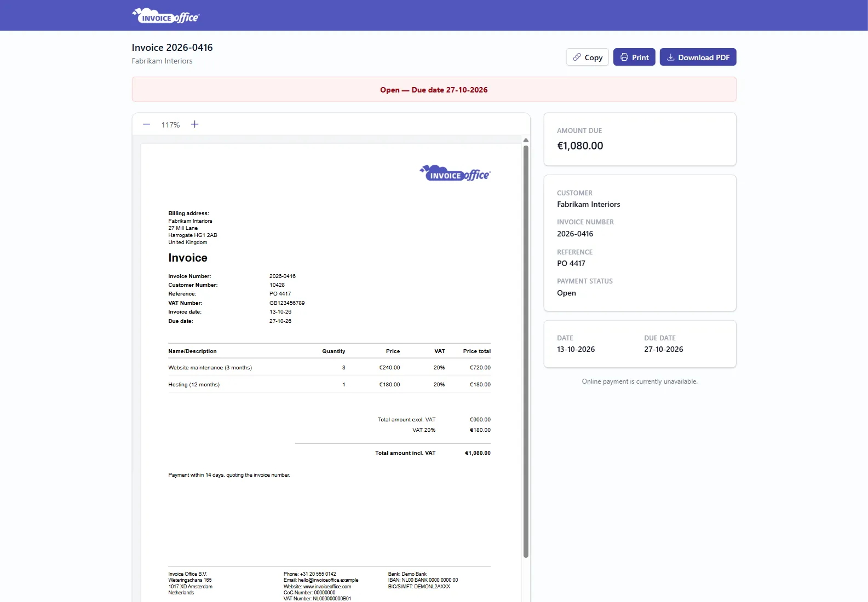Zoom out with the minus icon
868x602 pixels.
click(146, 124)
